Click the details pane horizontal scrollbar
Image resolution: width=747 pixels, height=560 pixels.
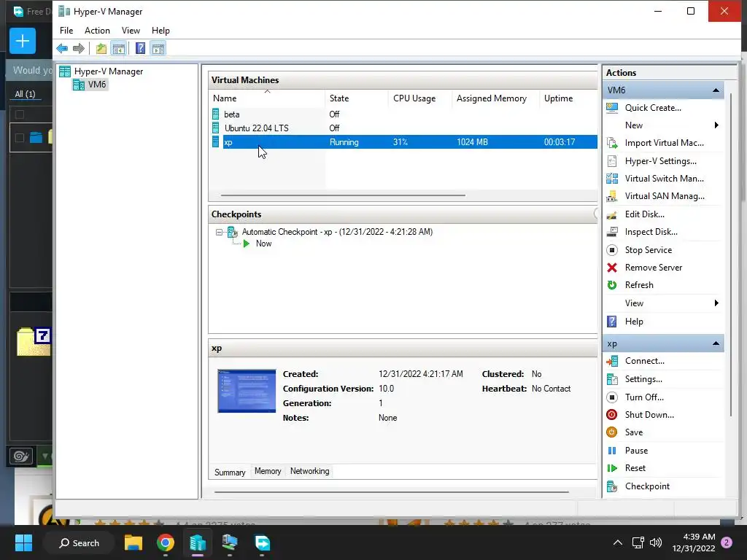[391, 492]
